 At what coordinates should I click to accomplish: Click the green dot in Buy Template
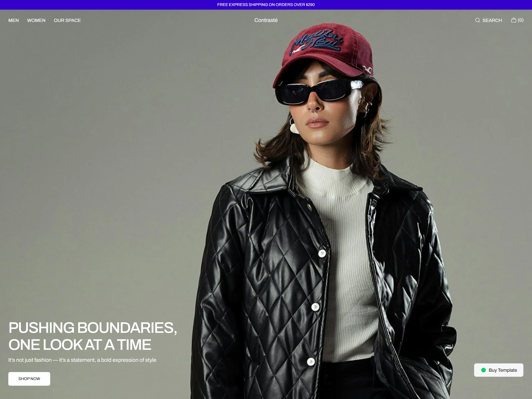click(483, 370)
